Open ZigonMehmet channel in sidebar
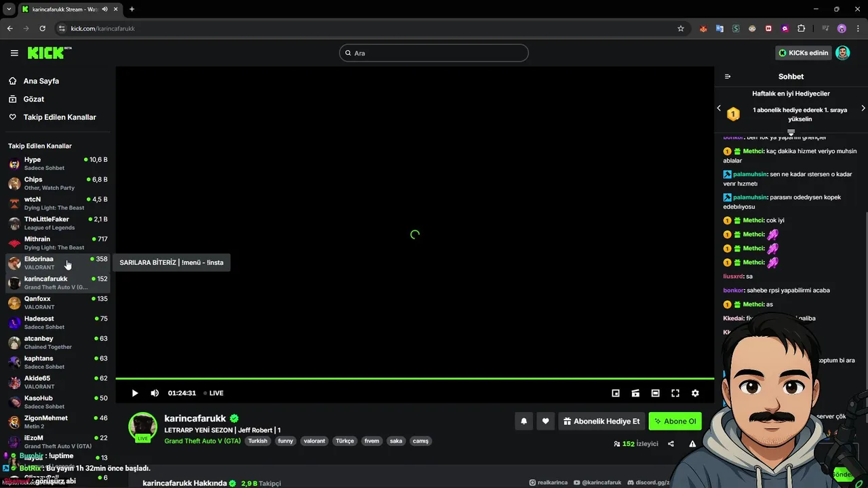 tap(58, 422)
